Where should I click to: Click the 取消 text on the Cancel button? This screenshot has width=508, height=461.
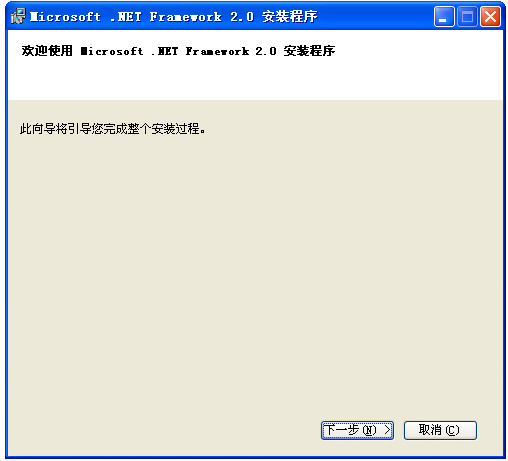pyautogui.click(x=430, y=430)
